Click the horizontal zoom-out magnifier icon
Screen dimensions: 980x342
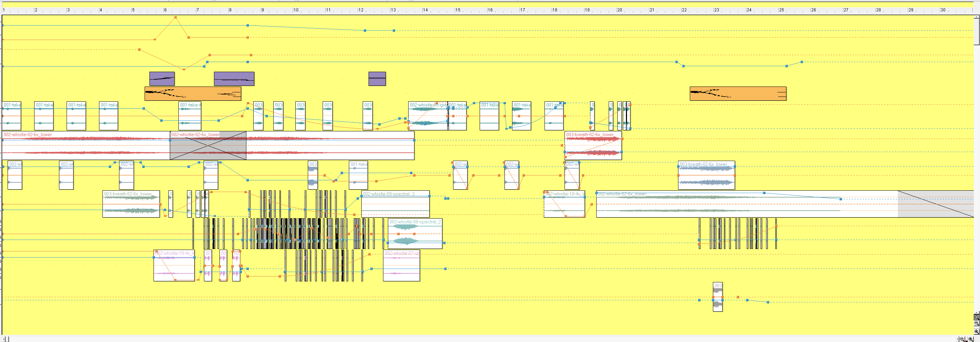point(962,339)
